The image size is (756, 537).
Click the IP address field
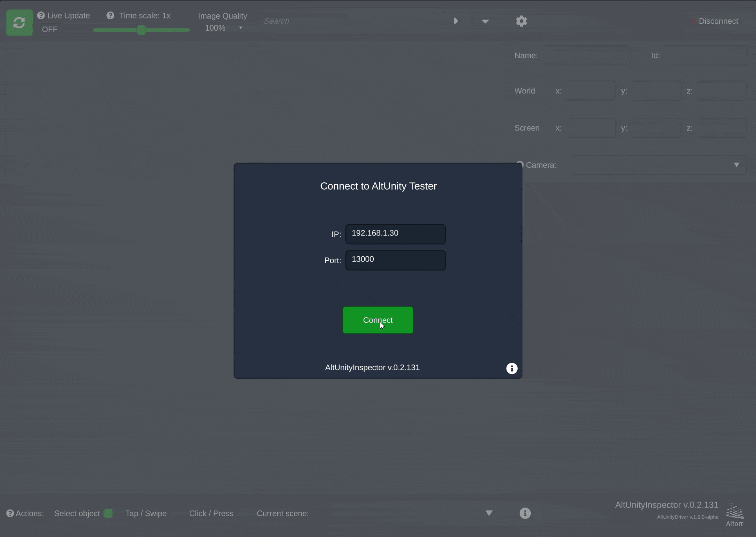point(395,234)
